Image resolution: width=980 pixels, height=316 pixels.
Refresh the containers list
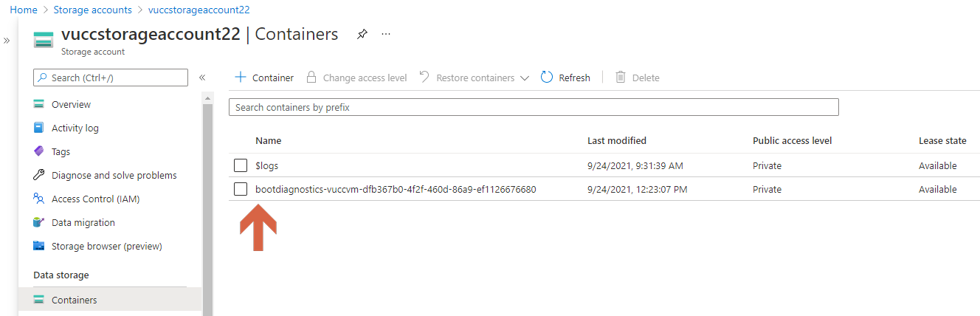pyautogui.click(x=566, y=78)
